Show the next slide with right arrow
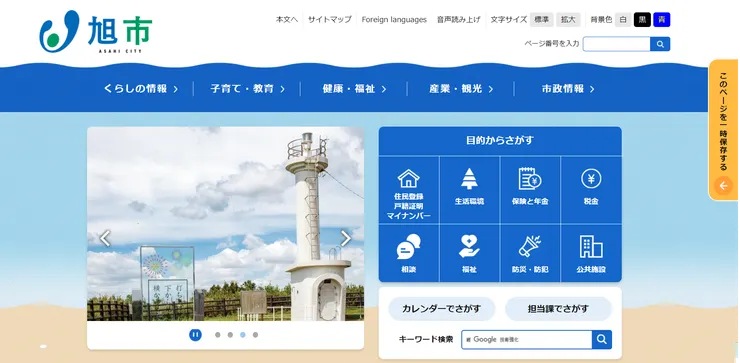This screenshot has width=740, height=363. (346, 238)
